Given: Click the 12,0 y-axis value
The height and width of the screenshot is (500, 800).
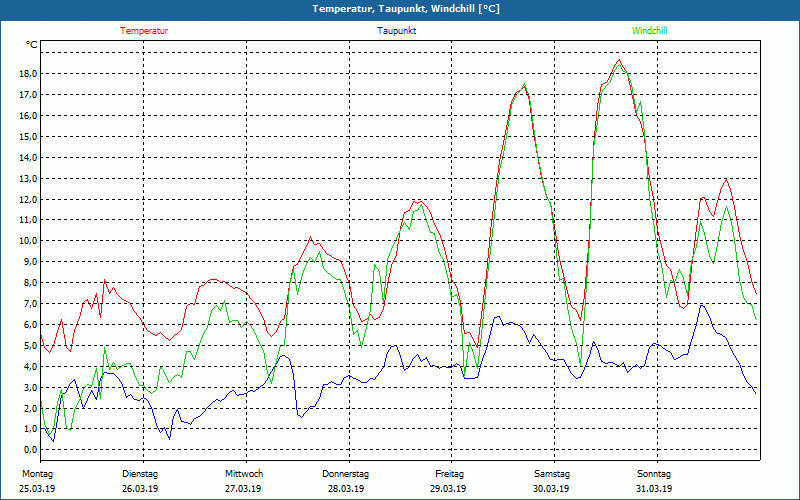Looking at the screenshot, I should click(x=28, y=199).
